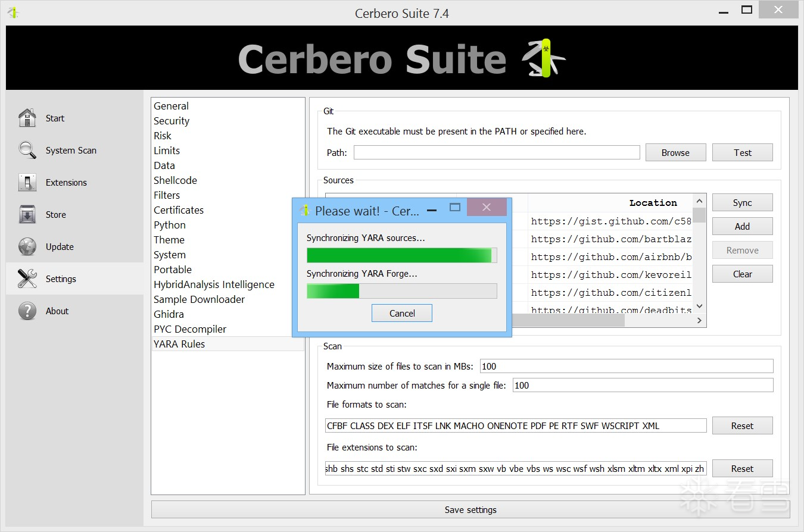Focus the maximum file size field
This screenshot has width=804, height=532.
627,366
